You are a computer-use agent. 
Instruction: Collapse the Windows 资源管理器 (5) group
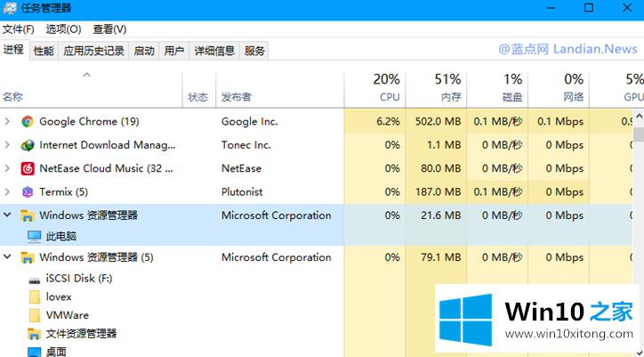[x=7, y=257]
